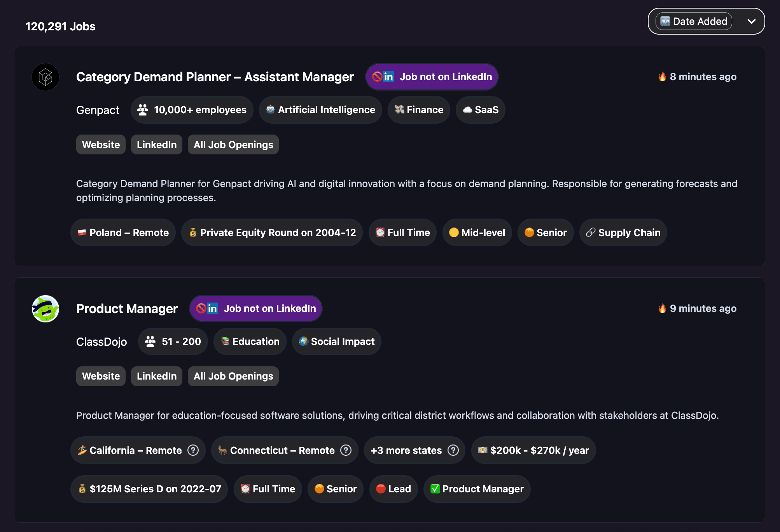780x532 pixels.
Task: Click help icon next to +3 more states
Action: [453, 450]
